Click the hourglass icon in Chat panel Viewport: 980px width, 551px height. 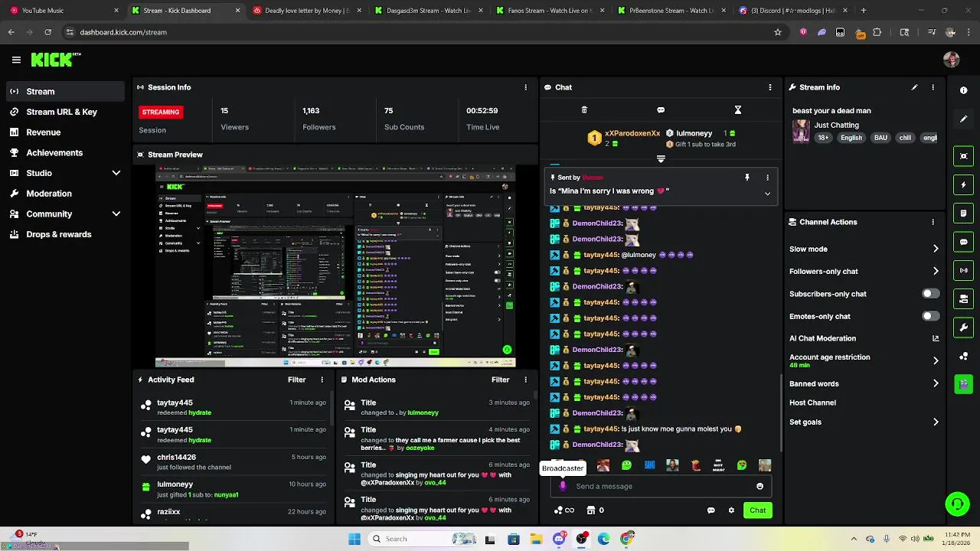(x=737, y=110)
